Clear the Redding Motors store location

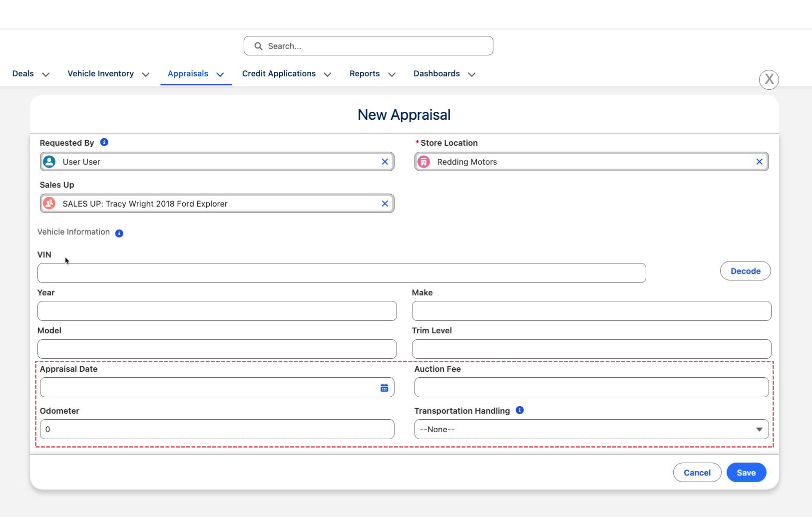[x=760, y=162]
